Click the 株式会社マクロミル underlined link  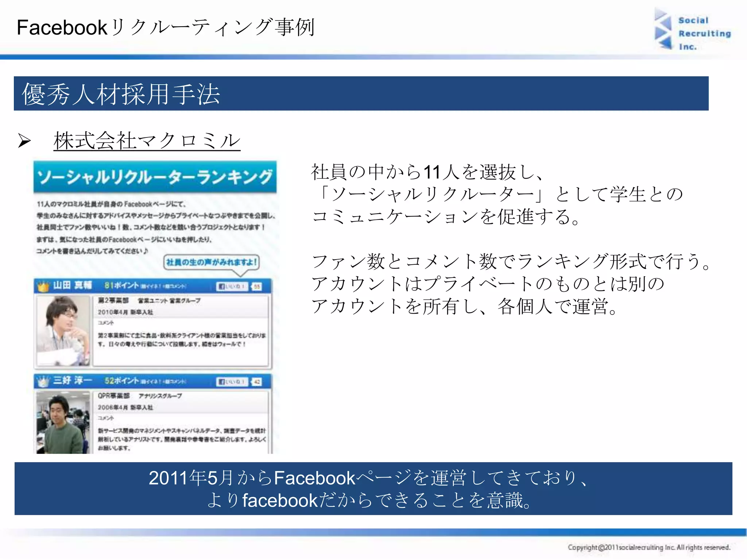147,141
